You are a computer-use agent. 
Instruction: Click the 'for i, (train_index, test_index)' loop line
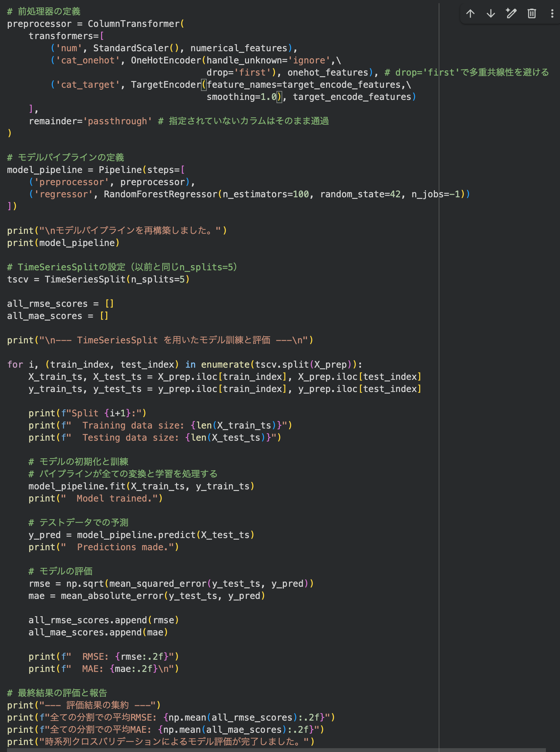point(185,365)
